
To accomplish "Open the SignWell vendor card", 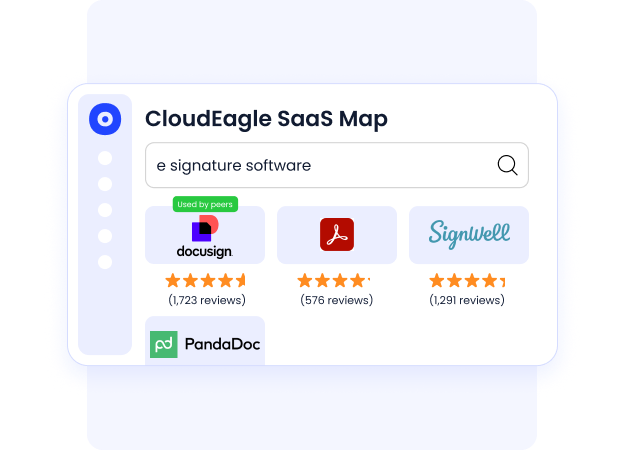I will click(x=469, y=235).
